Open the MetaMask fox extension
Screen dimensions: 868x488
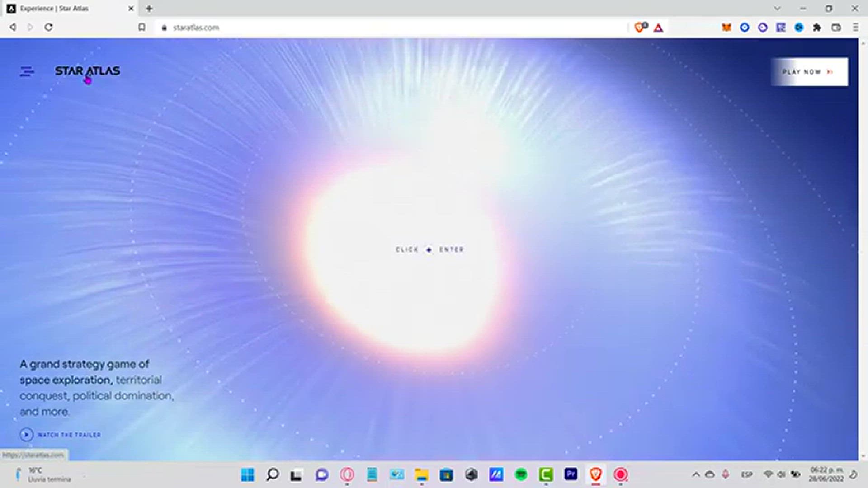726,28
